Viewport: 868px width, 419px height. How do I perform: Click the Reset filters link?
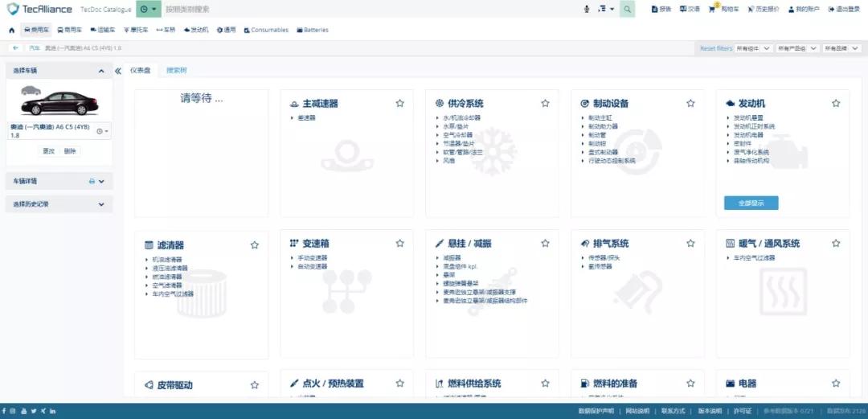716,48
